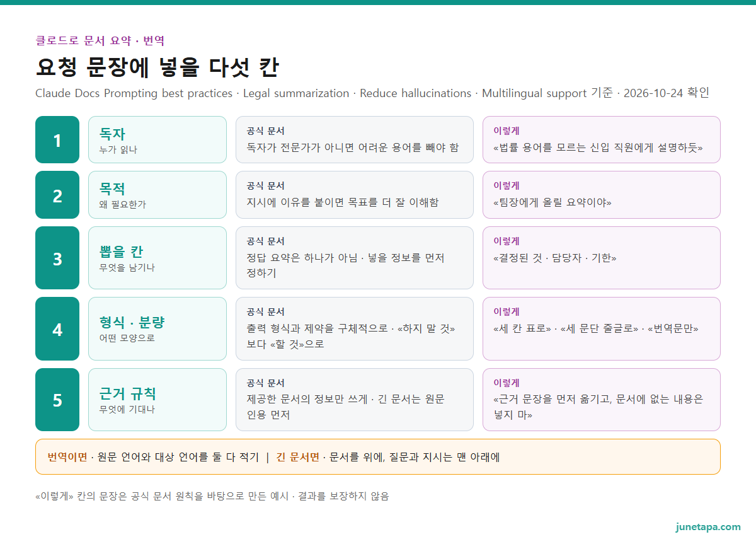The image size is (756, 544).
Task: Click text '독자가 전문가가 아니면 어려운 용어를 빼야 함'
Action: (353, 148)
